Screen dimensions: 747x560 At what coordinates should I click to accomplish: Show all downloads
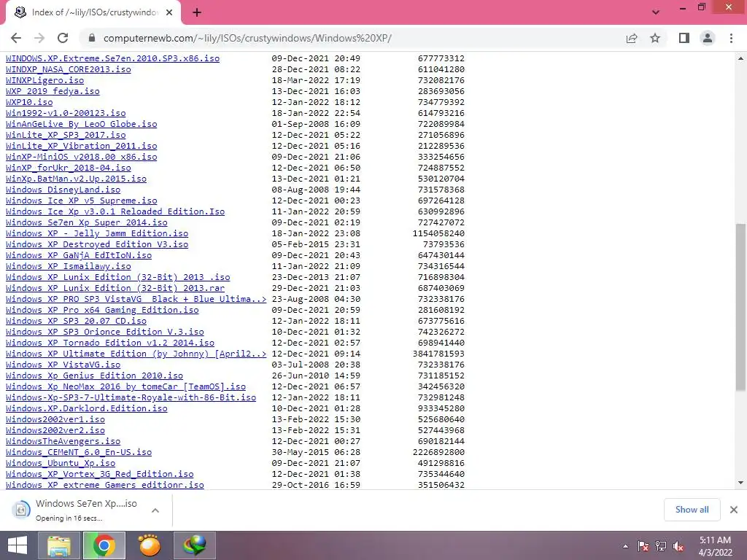click(x=692, y=510)
